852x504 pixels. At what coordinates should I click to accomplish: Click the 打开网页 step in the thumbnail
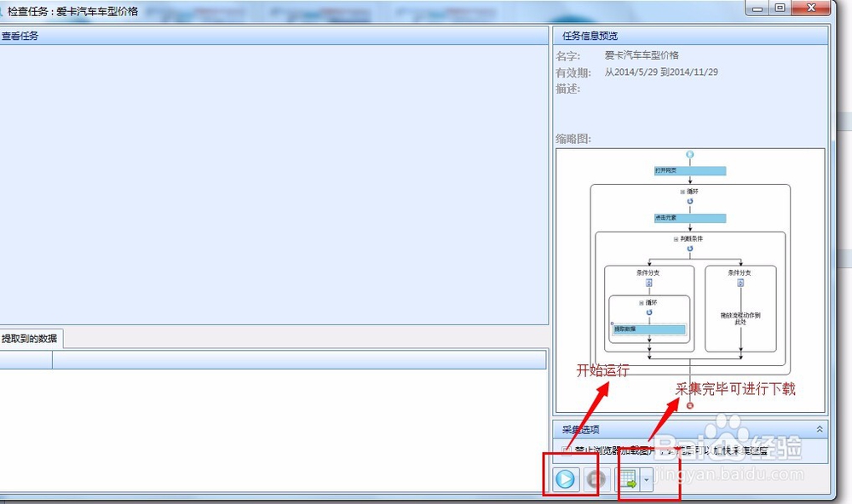(x=689, y=170)
